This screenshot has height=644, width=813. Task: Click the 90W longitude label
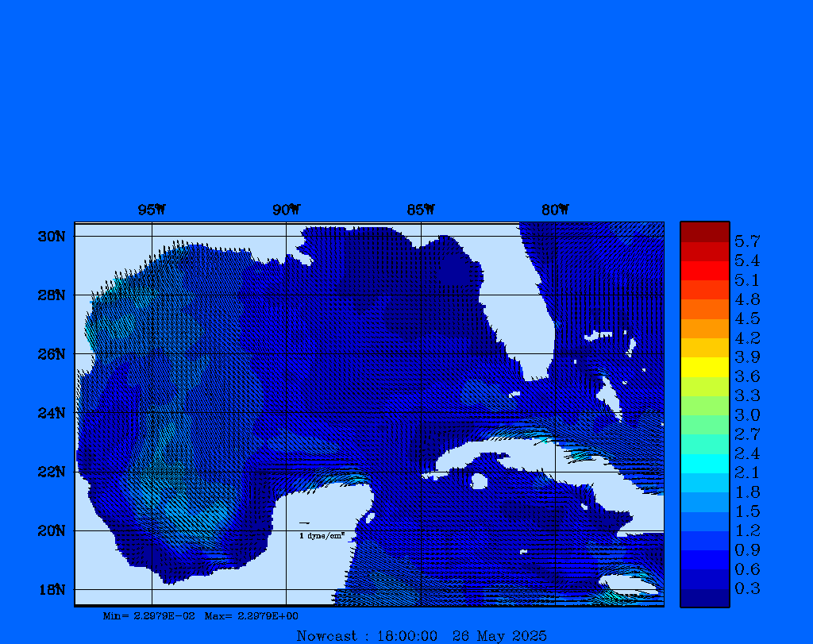coord(286,210)
